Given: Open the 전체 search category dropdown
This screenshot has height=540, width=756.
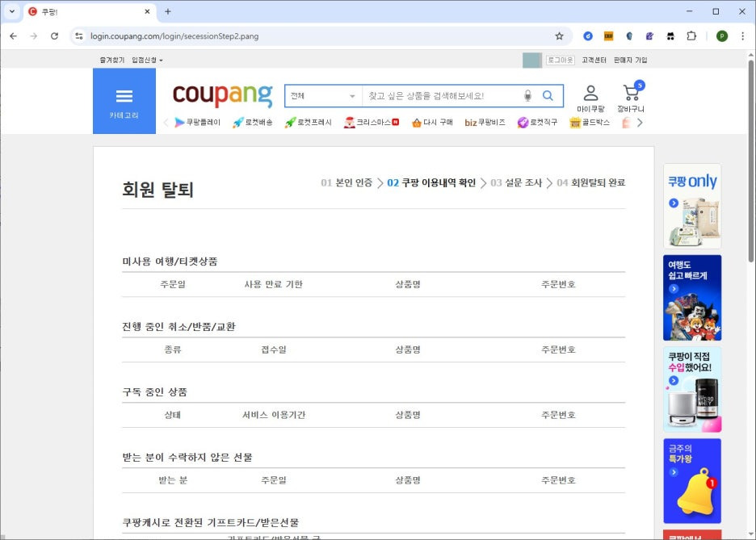Looking at the screenshot, I should pos(324,96).
